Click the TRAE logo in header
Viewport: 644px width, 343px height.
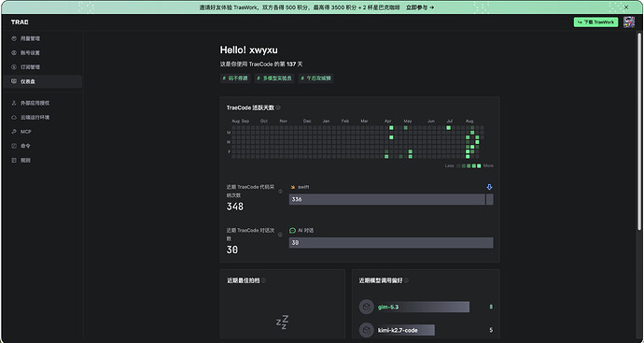point(20,22)
